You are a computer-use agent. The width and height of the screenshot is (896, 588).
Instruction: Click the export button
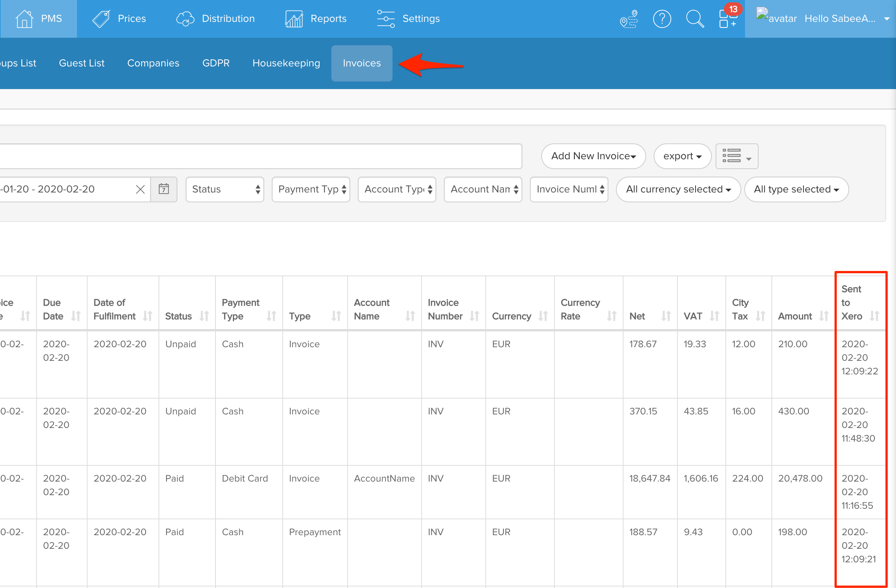coord(682,156)
